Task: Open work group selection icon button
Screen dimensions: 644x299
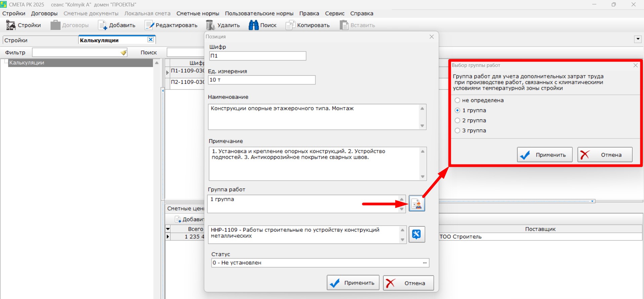Action: (x=417, y=204)
